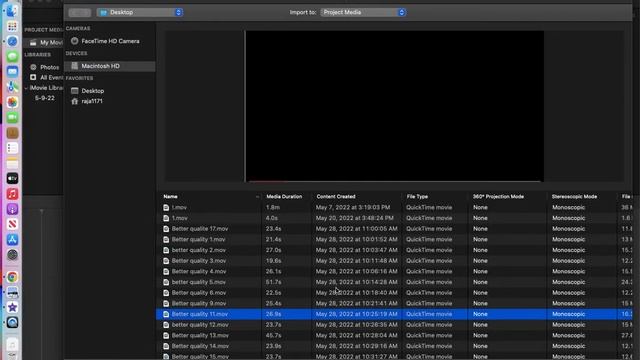Click 360° Projection Mode column header
Viewport: 640px width, 360px height.
click(x=498, y=196)
